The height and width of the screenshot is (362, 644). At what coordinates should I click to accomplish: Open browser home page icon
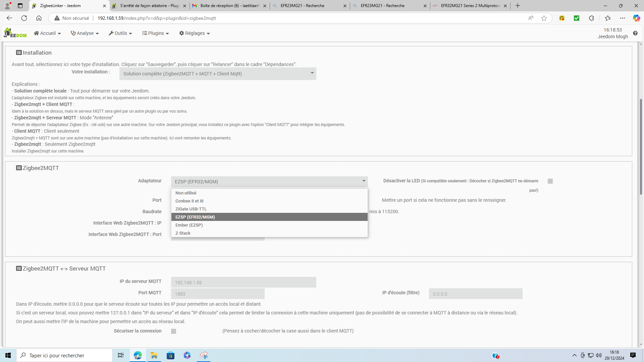tap(39, 18)
